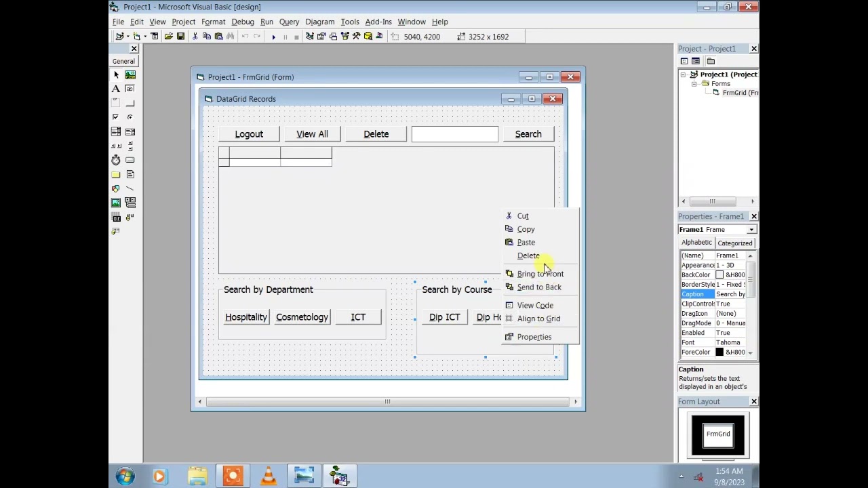Select the Pointer tool in toolbox
This screenshot has width=868, height=488.
coord(116,75)
